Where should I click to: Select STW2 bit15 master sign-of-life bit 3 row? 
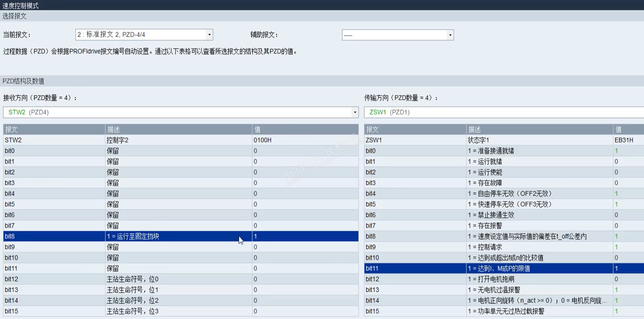132,311
